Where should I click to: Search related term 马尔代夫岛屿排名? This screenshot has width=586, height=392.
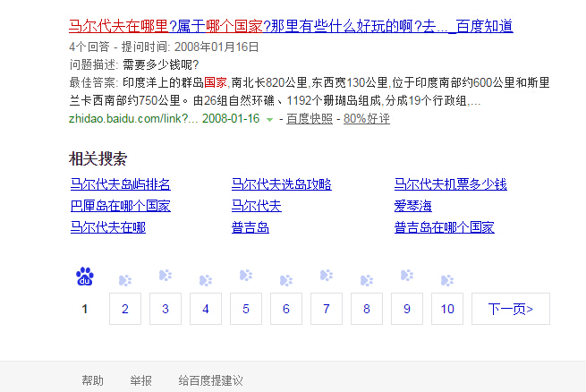[x=120, y=184]
